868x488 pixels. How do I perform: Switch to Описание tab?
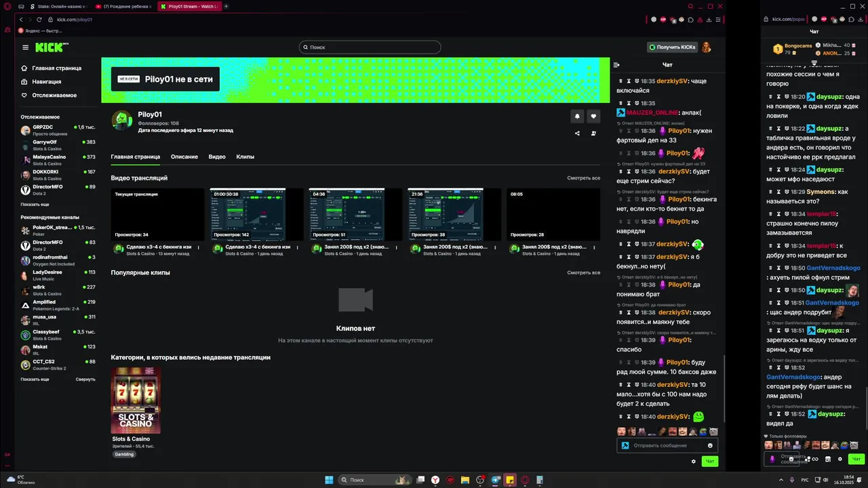point(184,157)
